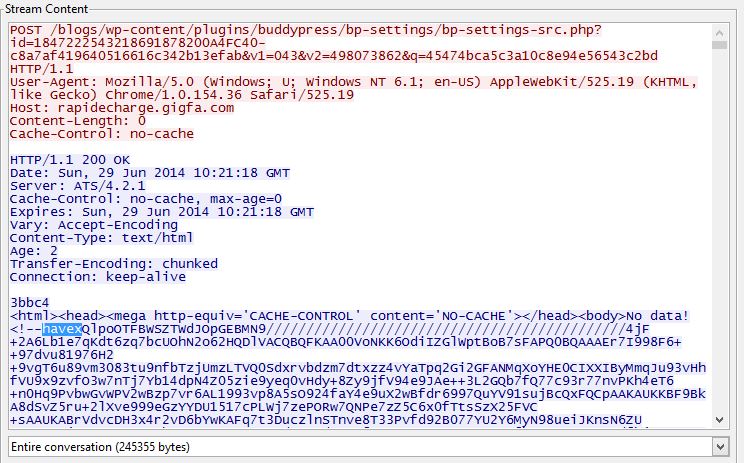This screenshot has width=744, height=463.
Task: Click the html head mega CACHE-CONTROL line
Action: (x=349, y=316)
